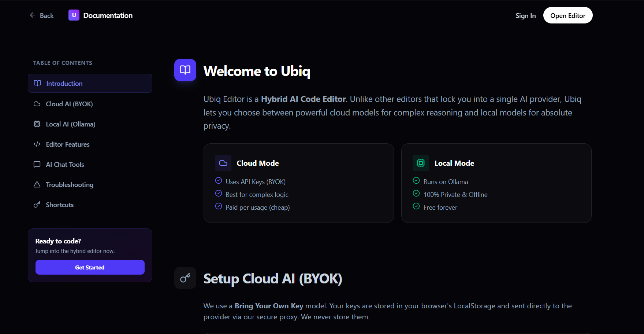Click checkmark next to Uses API Keys (BYOK)
Image resolution: width=644 pixels, height=334 pixels.
click(219, 180)
